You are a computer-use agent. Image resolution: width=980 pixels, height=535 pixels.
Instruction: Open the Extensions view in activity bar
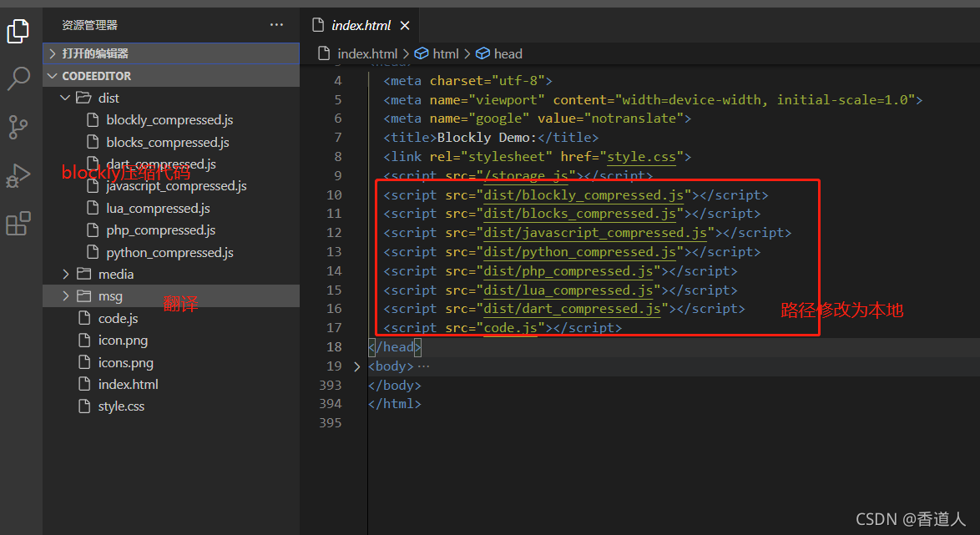[18, 223]
